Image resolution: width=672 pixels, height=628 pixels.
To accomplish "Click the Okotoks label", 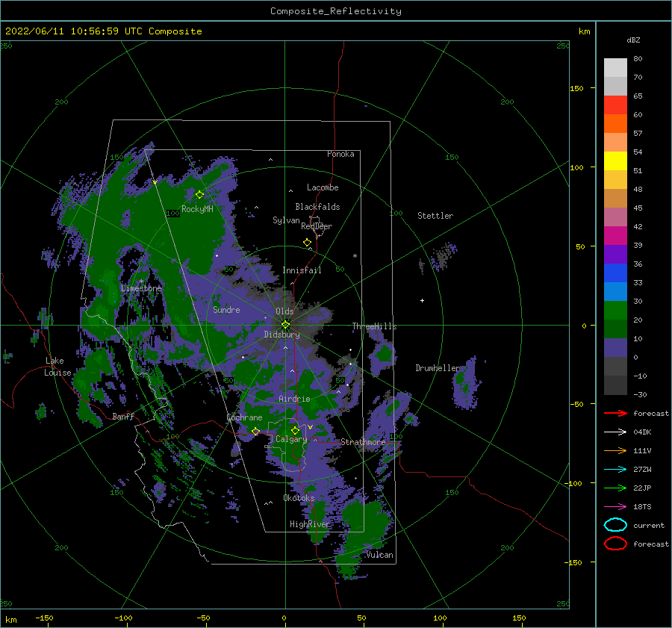I will pyautogui.click(x=299, y=498).
